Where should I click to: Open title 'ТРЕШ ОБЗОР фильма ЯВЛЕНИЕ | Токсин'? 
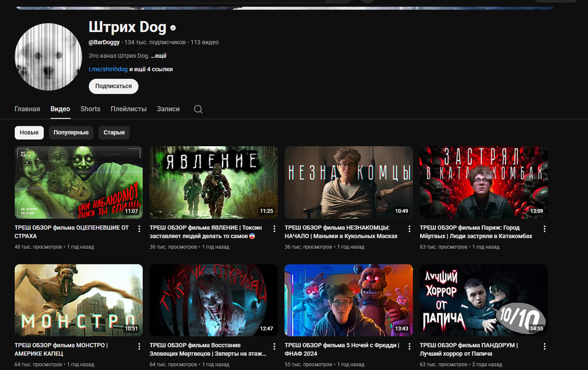click(206, 232)
